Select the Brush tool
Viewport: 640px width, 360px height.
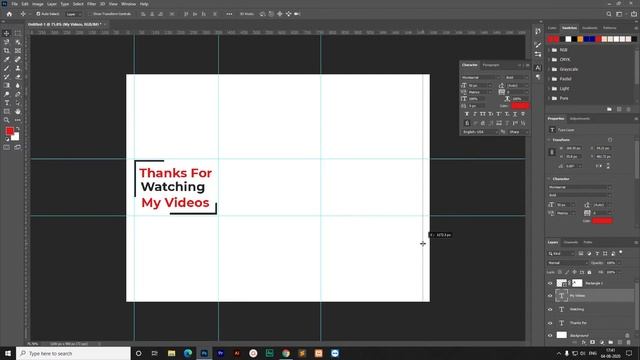pos(7,68)
